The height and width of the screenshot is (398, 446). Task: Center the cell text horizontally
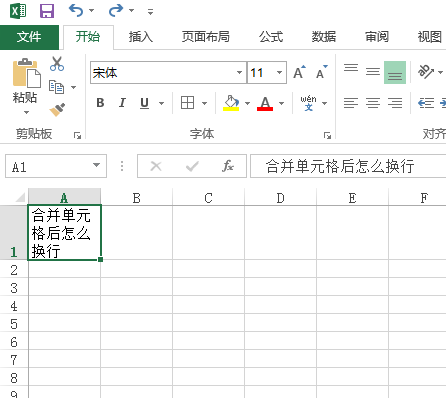tap(373, 103)
